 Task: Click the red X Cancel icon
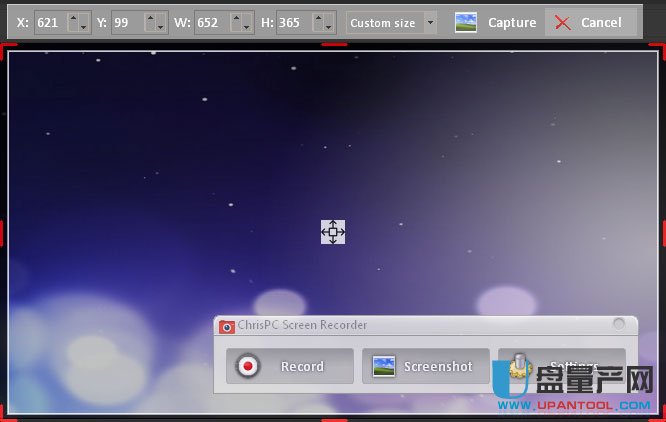[x=563, y=22]
